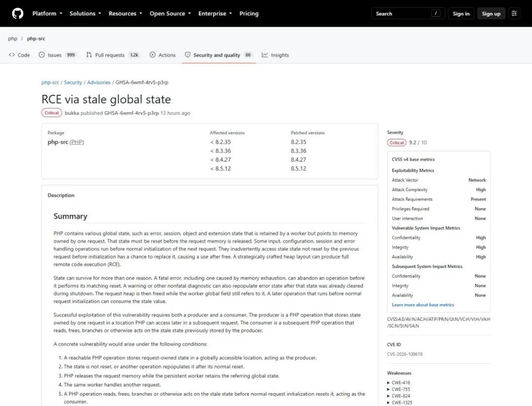Switch to the Issues tab

57,55
